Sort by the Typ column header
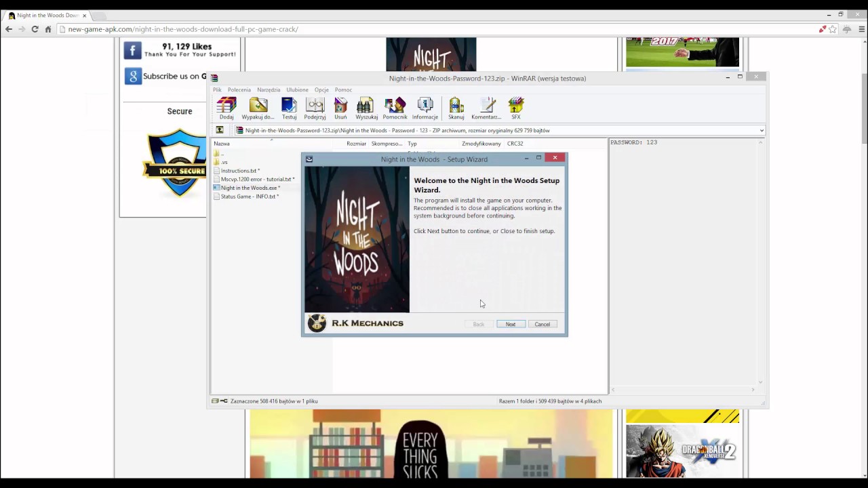 click(x=412, y=144)
